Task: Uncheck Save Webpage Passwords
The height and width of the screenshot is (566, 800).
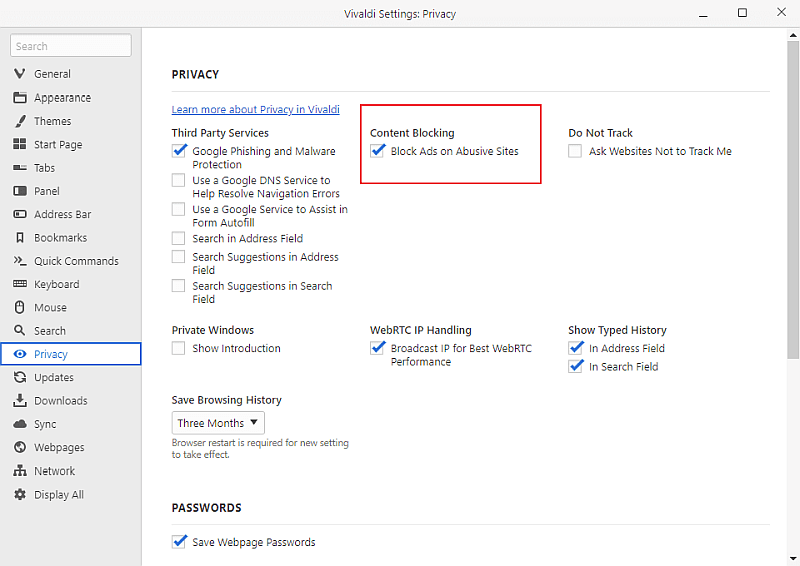Action: (x=179, y=542)
